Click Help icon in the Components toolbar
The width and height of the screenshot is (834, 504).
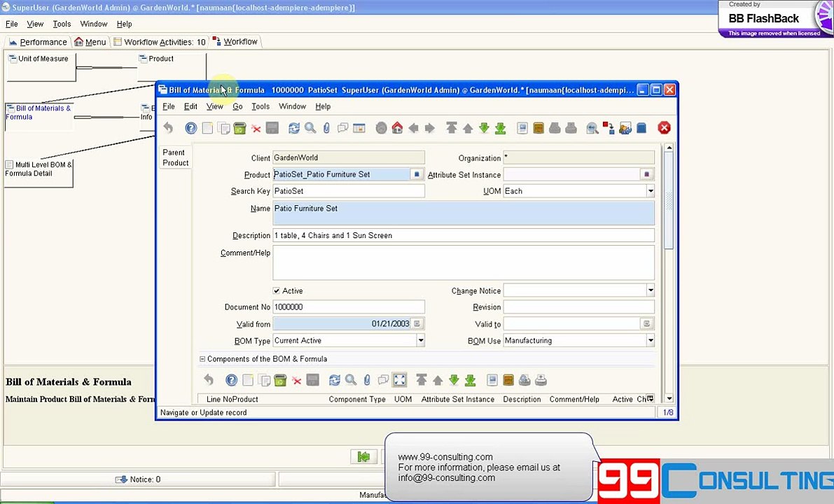[231, 380]
